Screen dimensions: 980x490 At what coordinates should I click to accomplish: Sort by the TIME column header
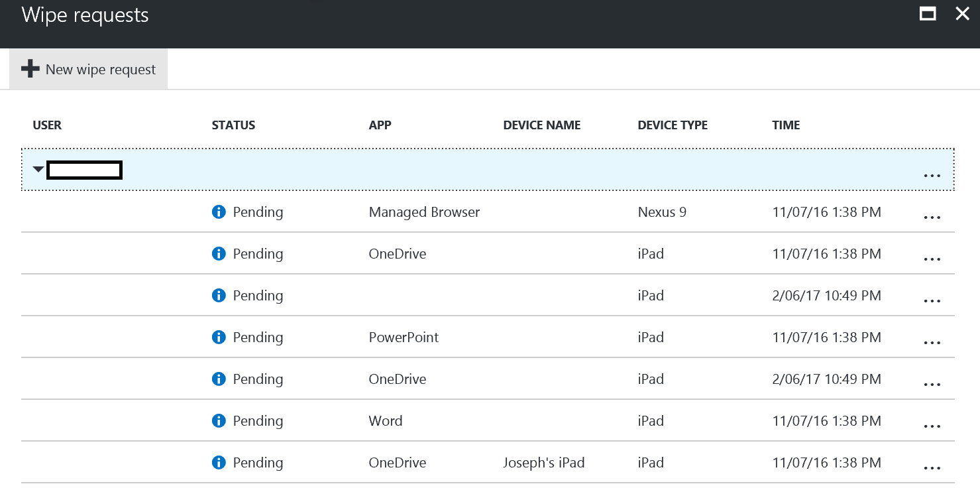point(786,125)
